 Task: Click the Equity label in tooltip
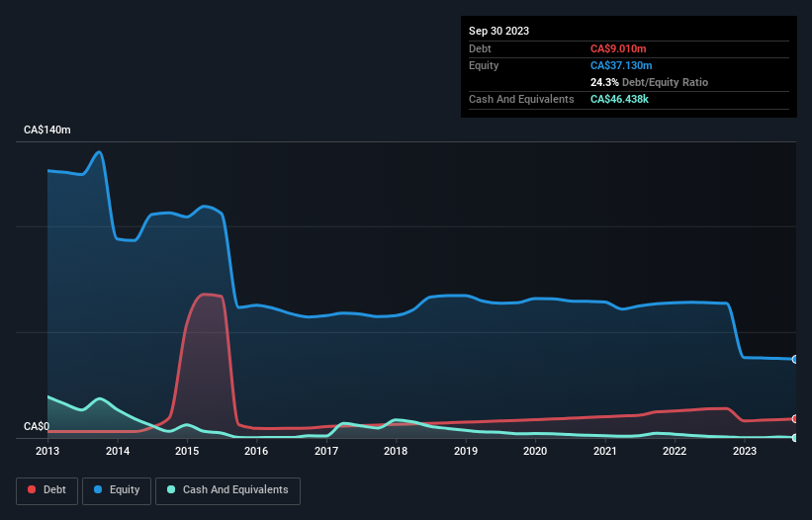pyautogui.click(x=484, y=65)
